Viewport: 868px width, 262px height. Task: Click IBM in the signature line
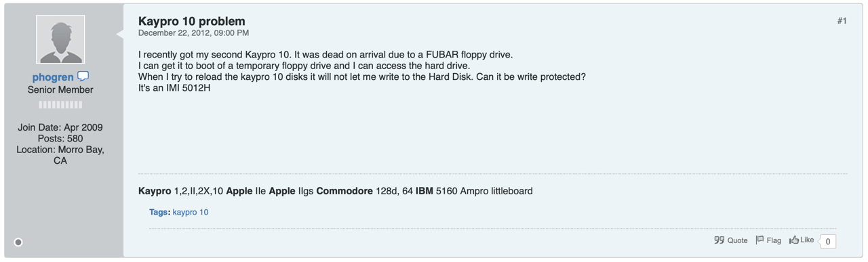[x=425, y=191]
